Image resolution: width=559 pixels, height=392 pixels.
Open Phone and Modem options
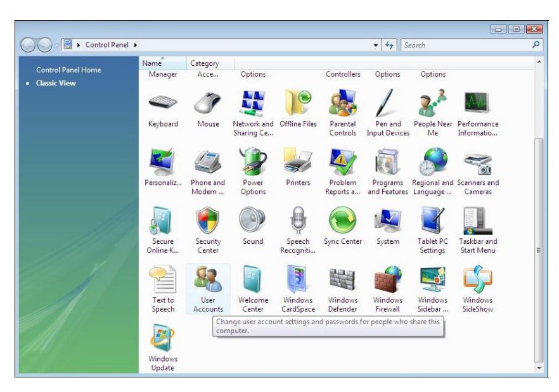(208, 172)
